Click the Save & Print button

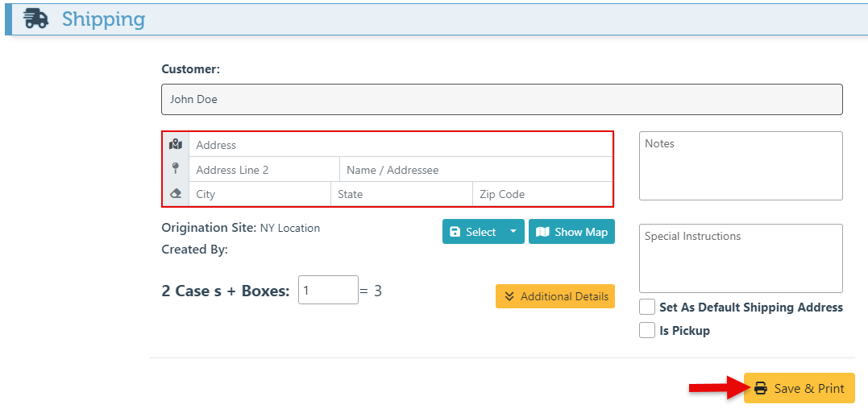coord(799,388)
